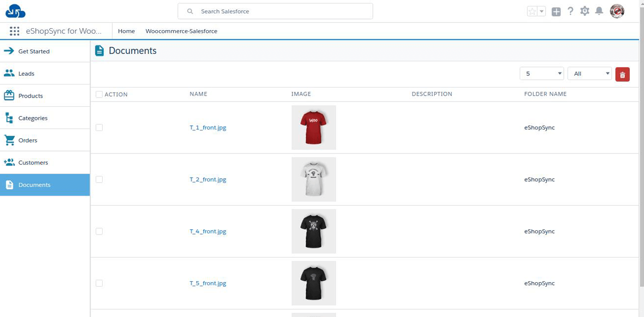Click the favorites star icon
Viewport: 644px width, 317px height.
point(532,12)
